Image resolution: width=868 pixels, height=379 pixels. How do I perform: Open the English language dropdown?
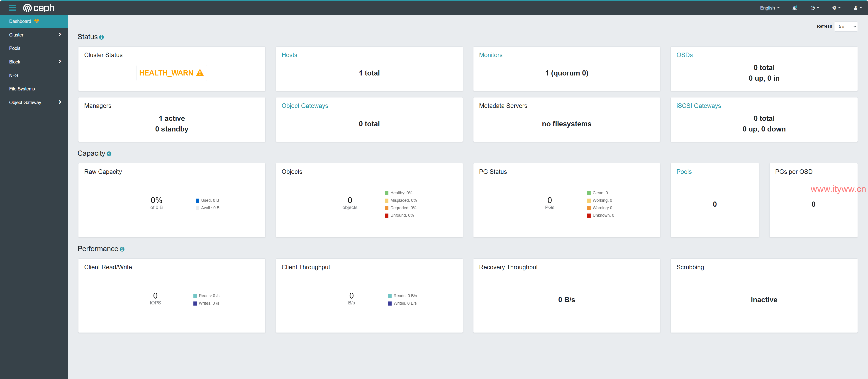pos(770,8)
